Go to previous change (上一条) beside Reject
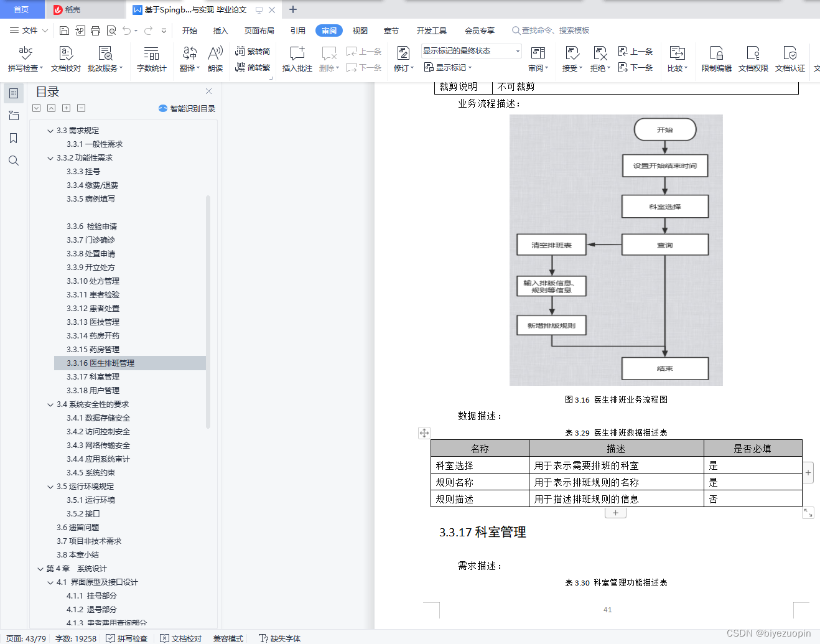 (635, 51)
